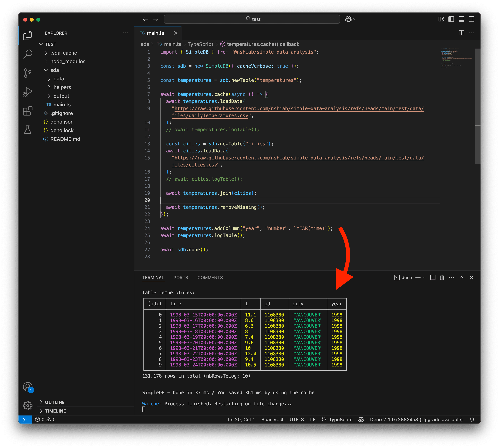Screen dimensions: 499x448
Task: Expand the OUTLINE section
Action: click(x=86, y=402)
